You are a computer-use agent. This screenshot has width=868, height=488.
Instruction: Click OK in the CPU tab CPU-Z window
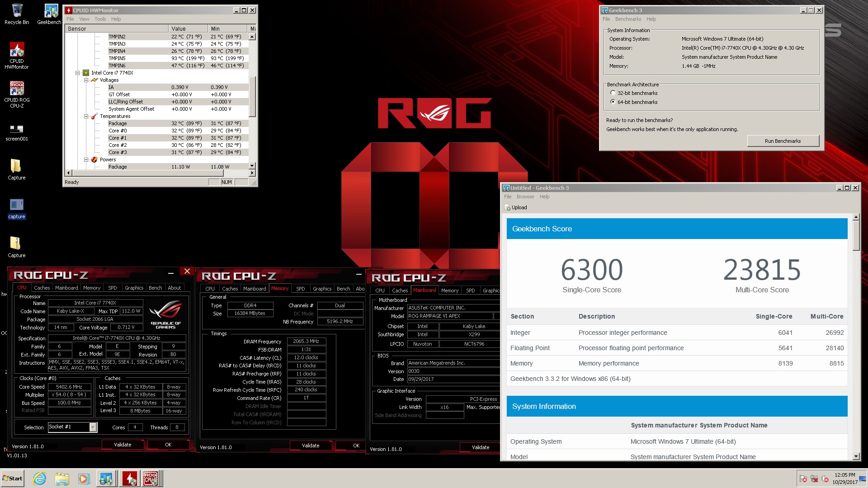[x=168, y=445]
